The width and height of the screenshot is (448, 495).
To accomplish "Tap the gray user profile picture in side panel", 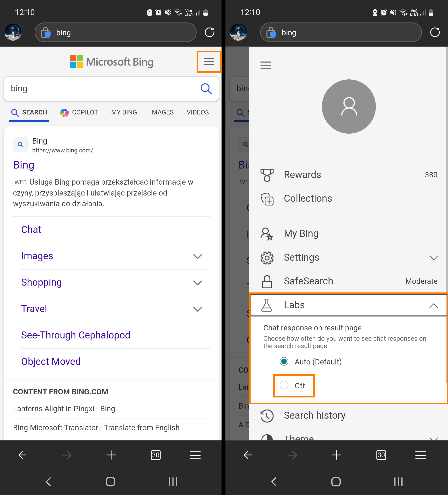I will coord(349,106).
